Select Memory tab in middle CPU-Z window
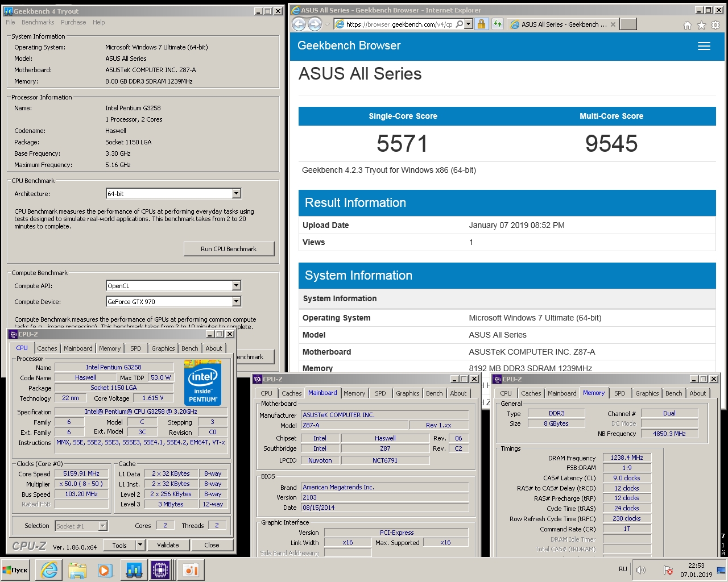The height and width of the screenshot is (582, 728). click(354, 393)
